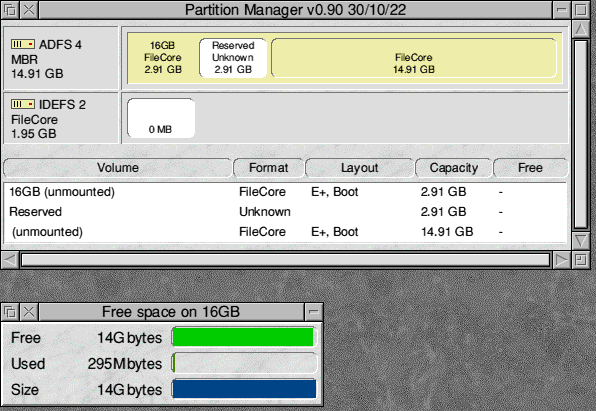This screenshot has height=411, width=596.
Task: Click the Partition Manager resize corner icon
Action: (x=580, y=260)
